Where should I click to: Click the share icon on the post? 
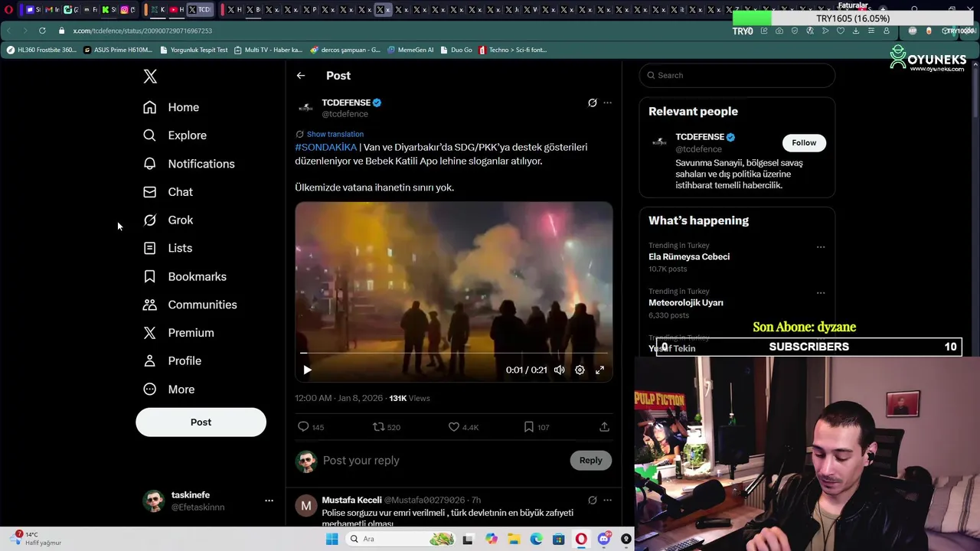604,427
